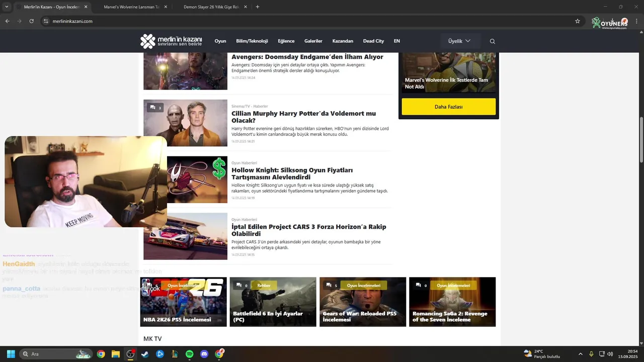Click the yellow Daha Fazlası button
This screenshot has width=644, height=362.
coord(448,107)
